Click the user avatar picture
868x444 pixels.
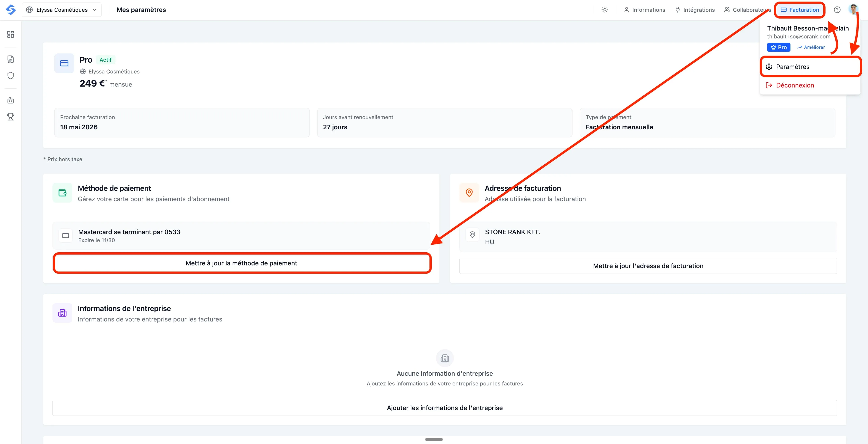click(853, 9)
